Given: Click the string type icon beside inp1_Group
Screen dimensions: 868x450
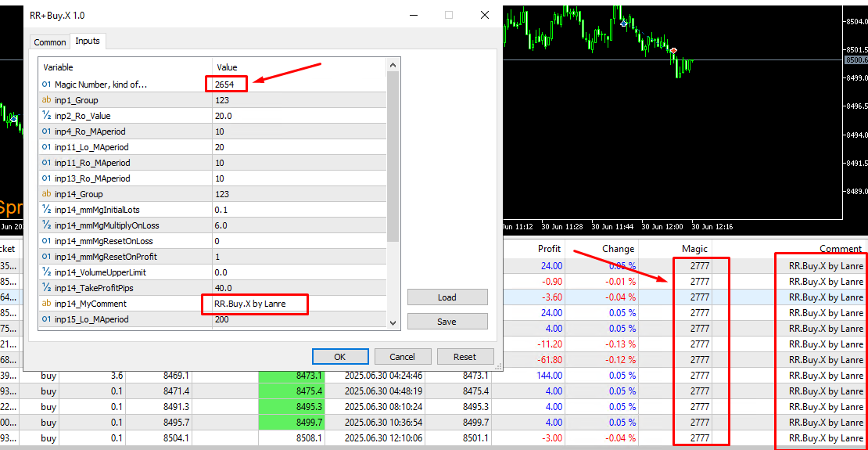Looking at the screenshot, I should [x=46, y=100].
